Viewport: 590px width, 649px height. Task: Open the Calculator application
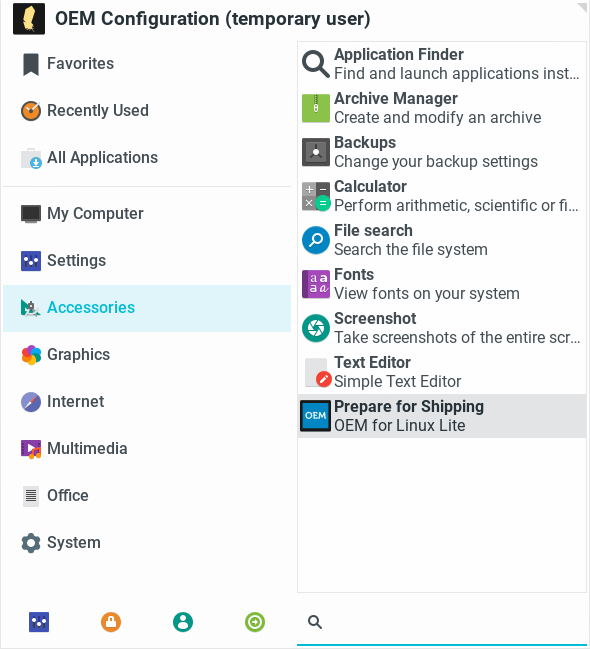point(442,196)
